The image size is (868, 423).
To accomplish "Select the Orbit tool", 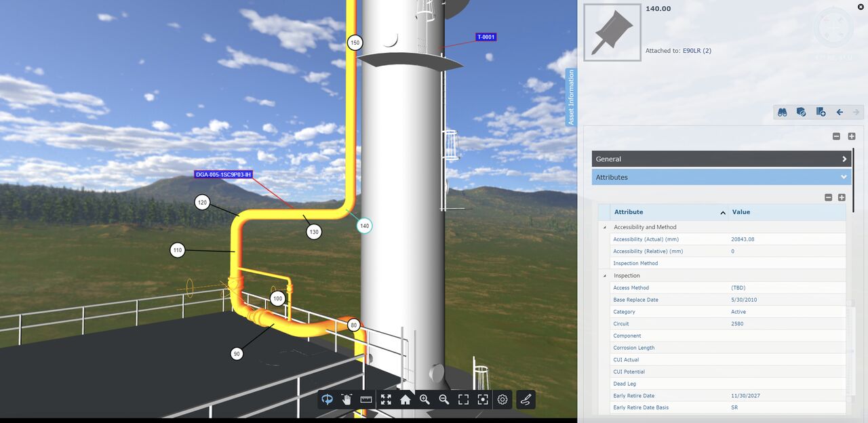I will tap(327, 399).
